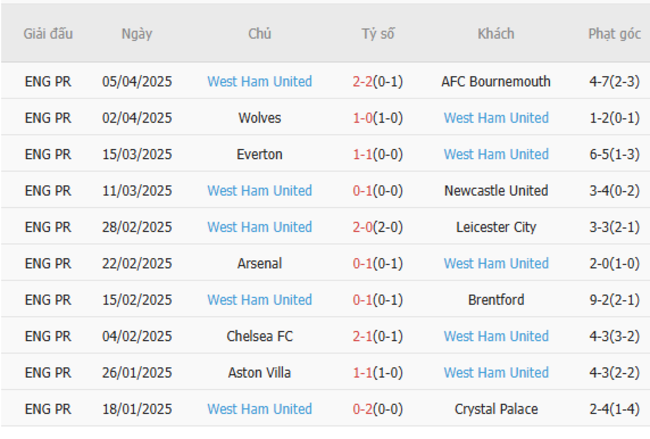Click the "Phạt góc" corners header
The image size is (650, 439).
pos(614,34)
